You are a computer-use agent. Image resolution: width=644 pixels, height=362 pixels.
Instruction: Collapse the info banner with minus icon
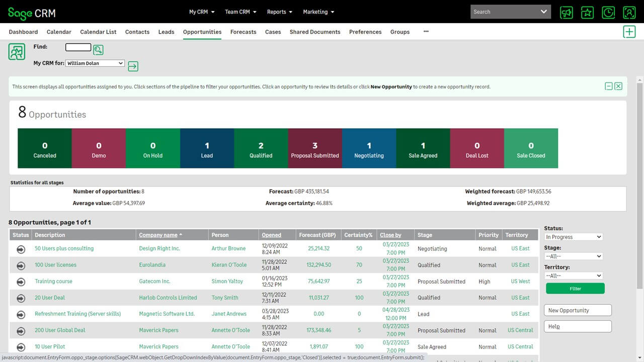pos(609,86)
